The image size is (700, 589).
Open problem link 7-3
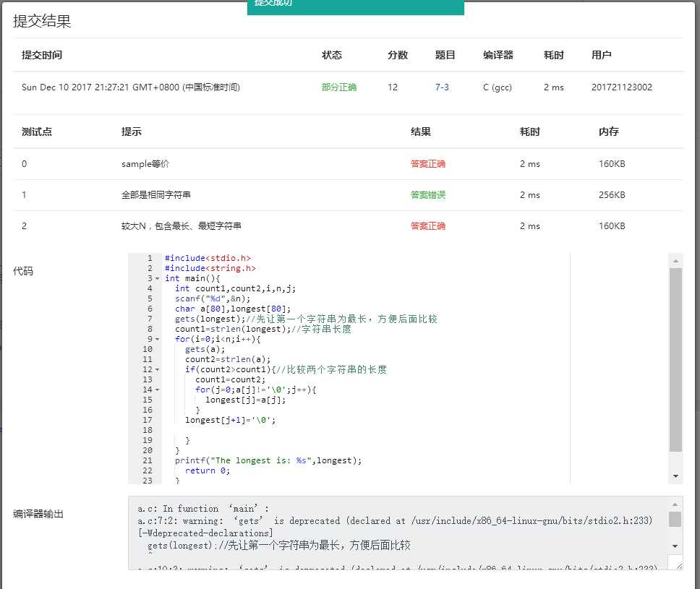[x=442, y=87]
